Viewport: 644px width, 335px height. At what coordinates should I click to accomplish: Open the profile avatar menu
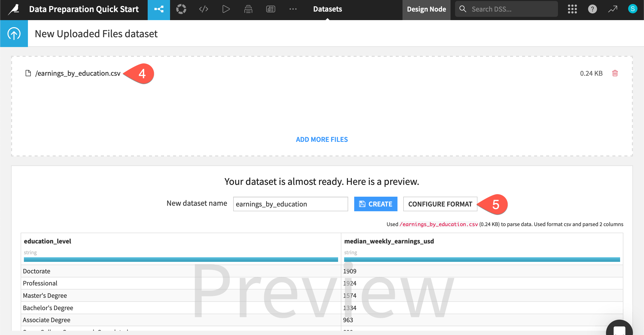[x=633, y=9]
